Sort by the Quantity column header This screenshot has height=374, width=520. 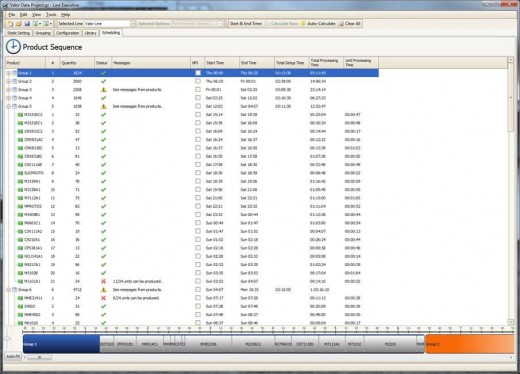click(77, 63)
